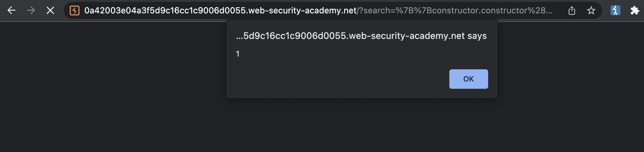Click the dark page left of the alert
This screenshot has height=152, width=644.
coord(112,76)
